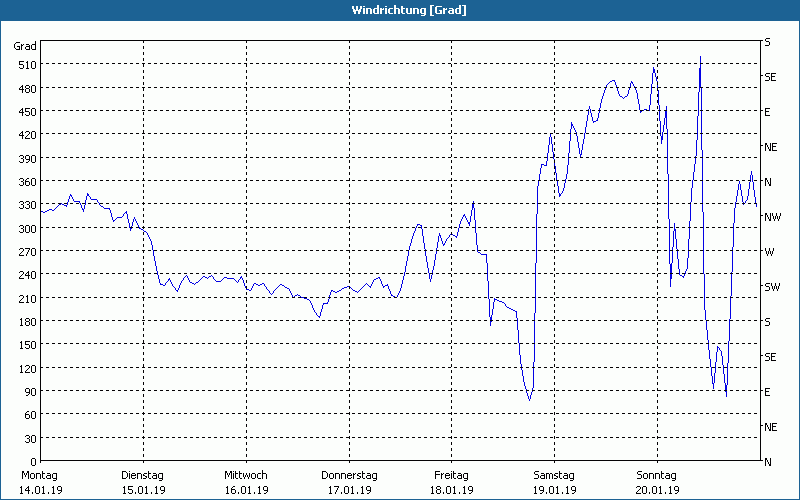Click the y-axis value '150'
Image resolution: width=800 pixels, height=500 pixels.
click(28, 345)
